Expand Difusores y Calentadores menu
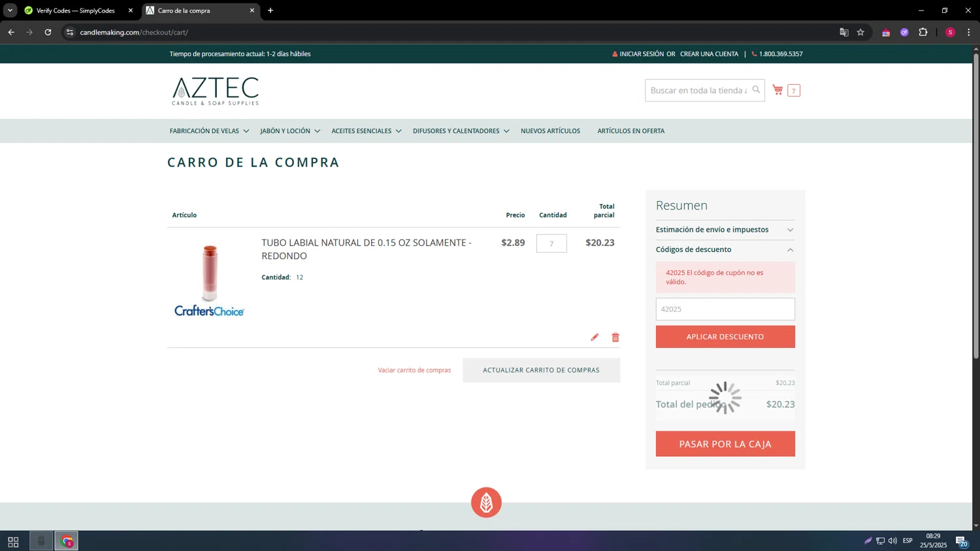Screen dimensions: 980x551 click(461, 131)
